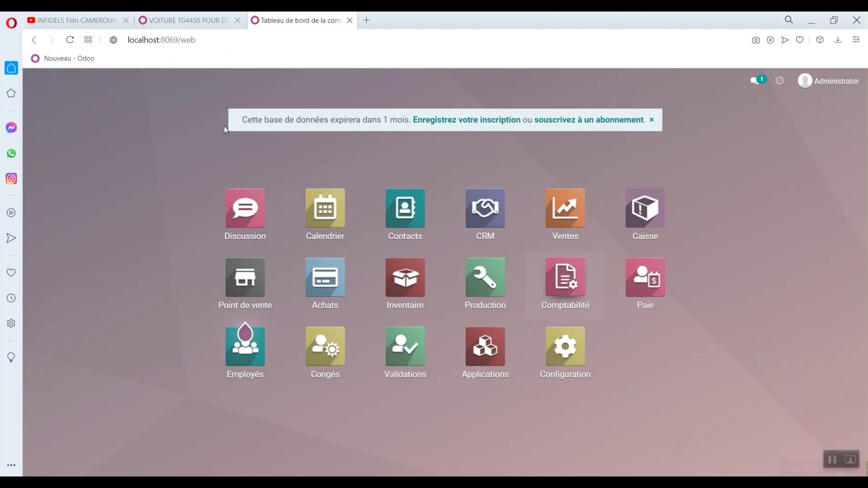Image resolution: width=868 pixels, height=488 pixels.
Task: Open Messenger in Opera sidebar
Action: click(x=12, y=128)
